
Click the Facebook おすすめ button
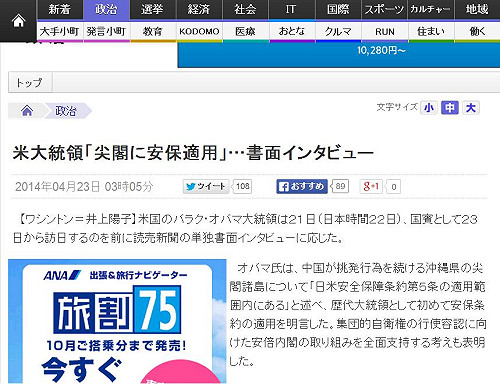pyautogui.click(x=302, y=186)
